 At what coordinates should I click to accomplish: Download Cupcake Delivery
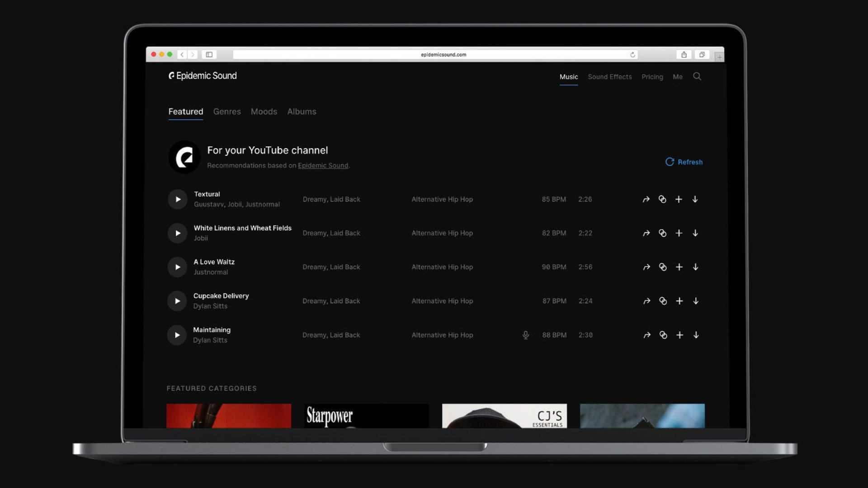pyautogui.click(x=696, y=301)
